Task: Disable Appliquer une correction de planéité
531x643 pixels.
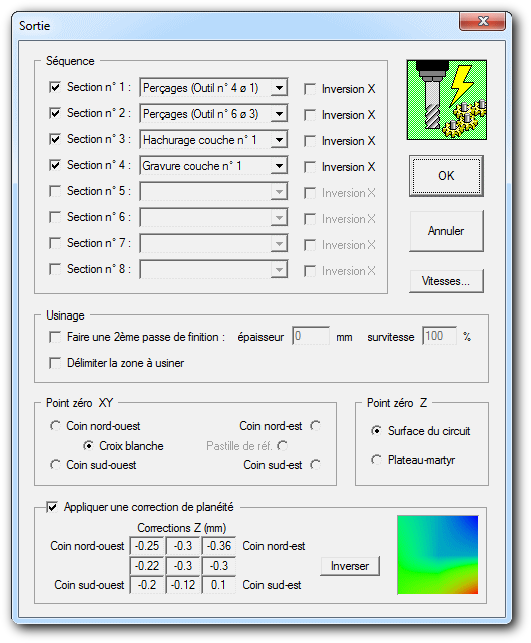Action: point(52,507)
